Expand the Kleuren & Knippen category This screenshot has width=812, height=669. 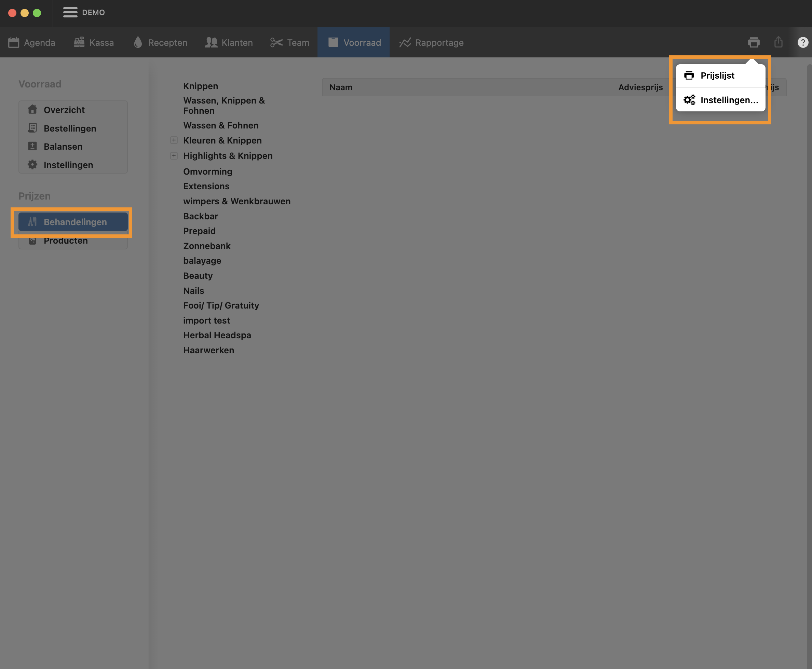coord(174,140)
